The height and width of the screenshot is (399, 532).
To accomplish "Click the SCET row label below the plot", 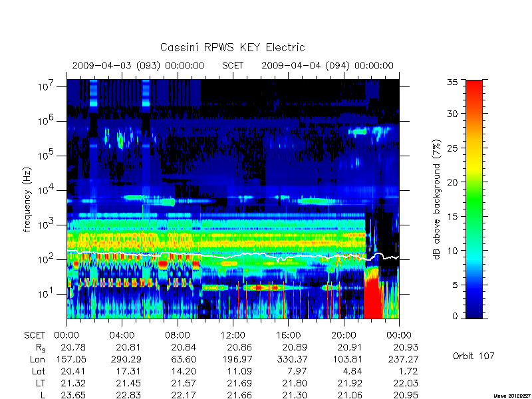I will 35,335.
